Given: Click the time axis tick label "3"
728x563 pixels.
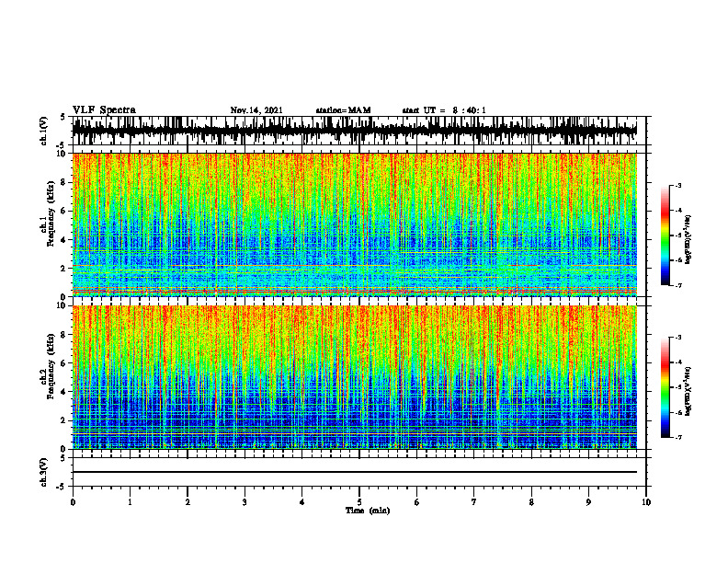Looking at the screenshot, I should pyautogui.click(x=245, y=502).
